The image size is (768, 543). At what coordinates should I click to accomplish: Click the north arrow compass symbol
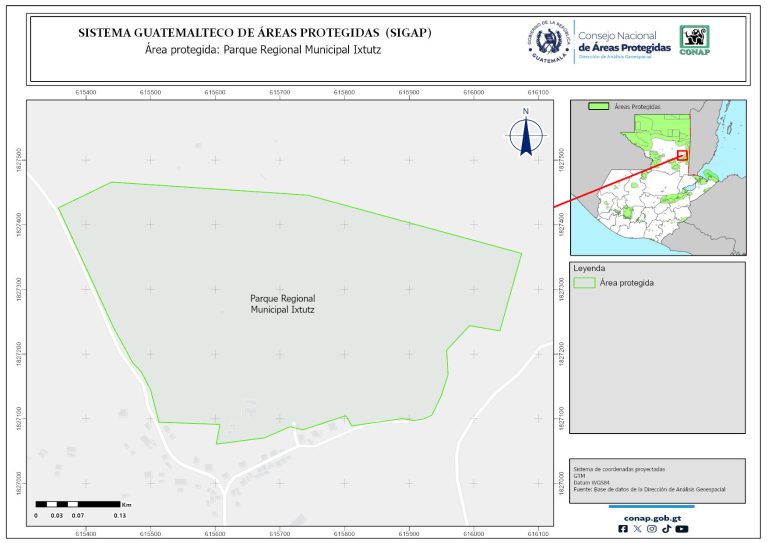pos(525,134)
